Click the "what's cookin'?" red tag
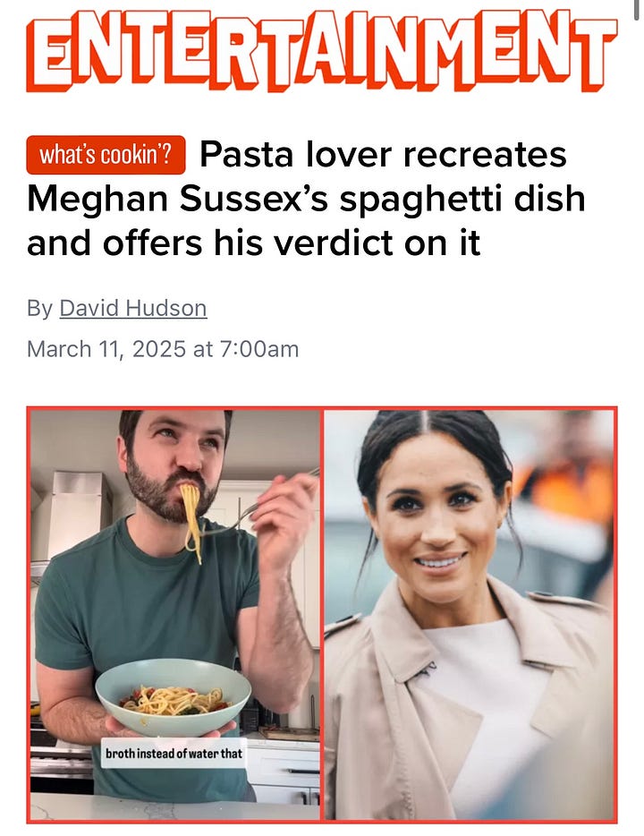The width and height of the screenshot is (644, 836). coord(106,155)
